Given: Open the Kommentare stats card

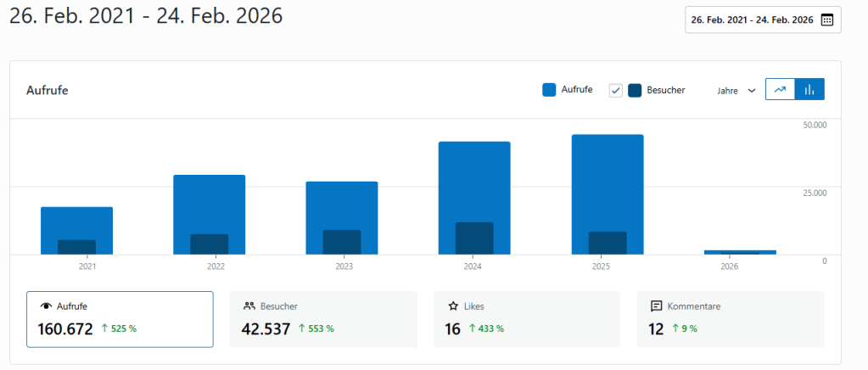Looking at the screenshot, I should pos(730,319).
